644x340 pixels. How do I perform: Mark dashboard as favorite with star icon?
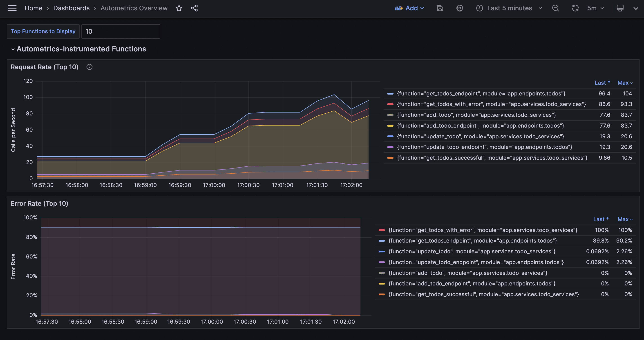click(179, 8)
